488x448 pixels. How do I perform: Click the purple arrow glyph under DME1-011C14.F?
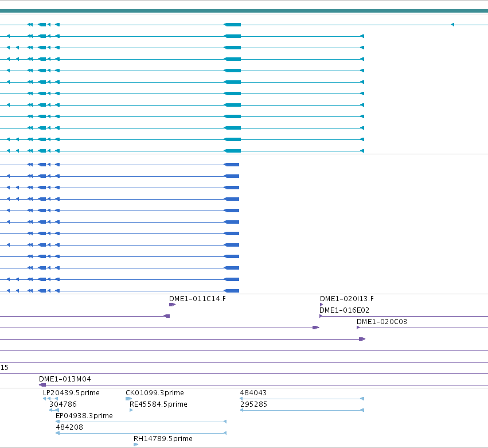[x=173, y=305]
